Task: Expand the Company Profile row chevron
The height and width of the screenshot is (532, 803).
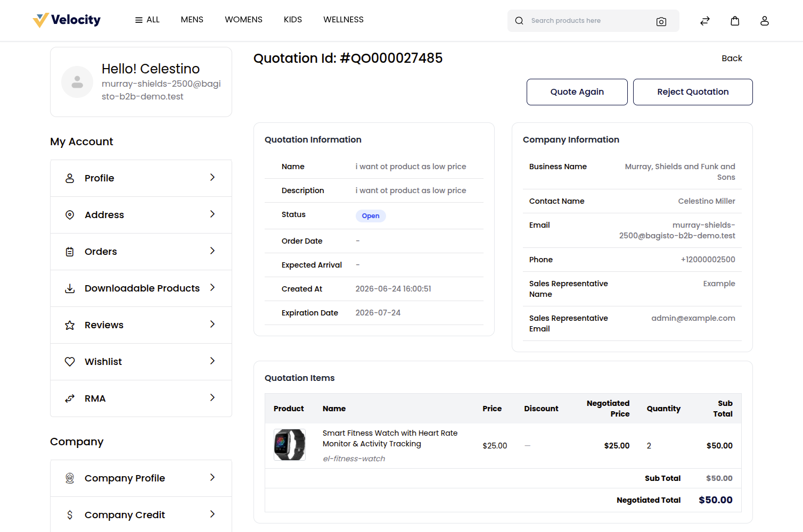Action: [x=212, y=477]
